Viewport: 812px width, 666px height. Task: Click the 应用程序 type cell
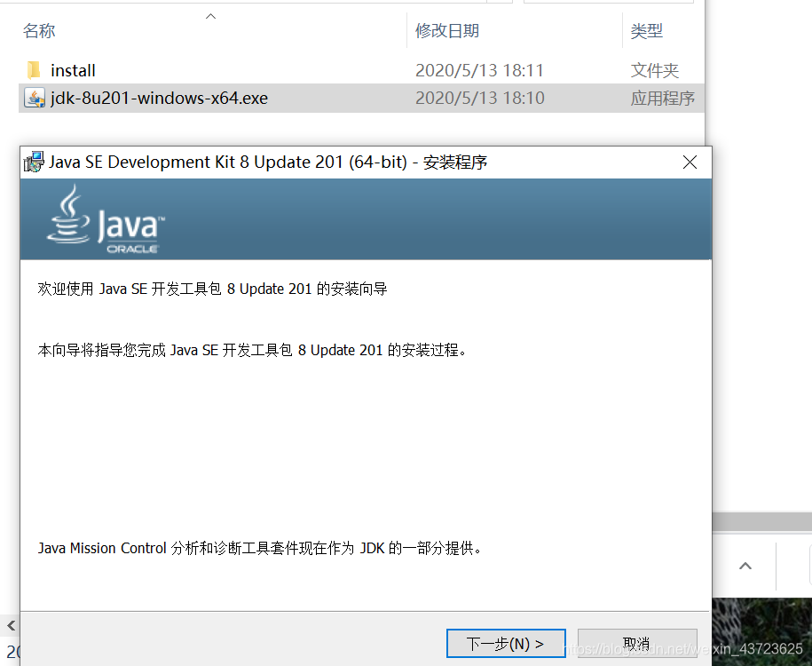click(x=663, y=98)
